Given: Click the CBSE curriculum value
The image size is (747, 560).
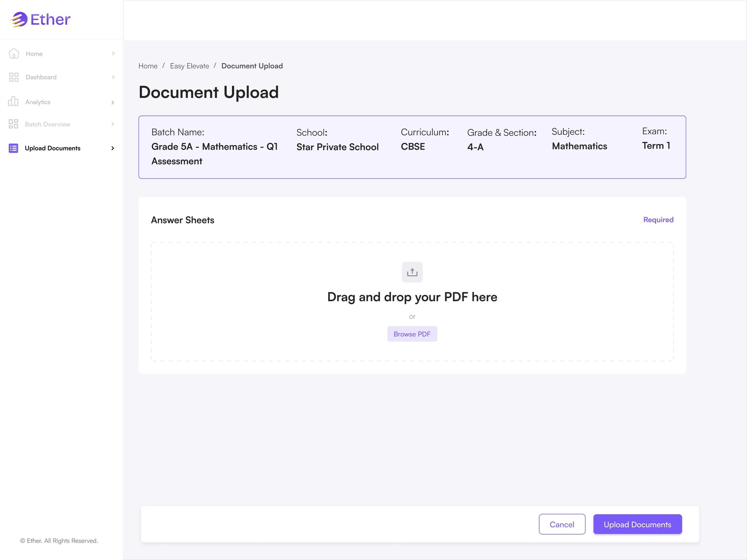Looking at the screenshot, I should point(413,147).
